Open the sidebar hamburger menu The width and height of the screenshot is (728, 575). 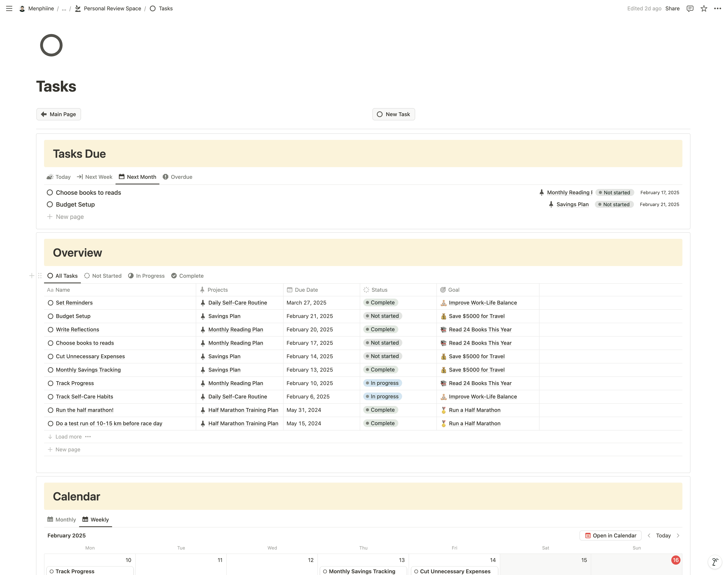pos(9,8)
